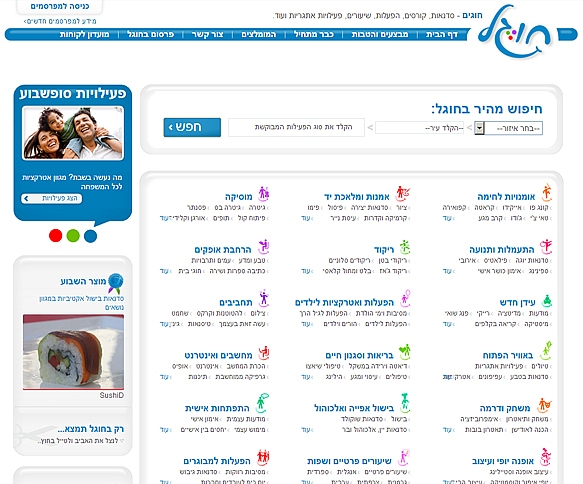Click the הרחבת אופקים category icon

(264, 246)
